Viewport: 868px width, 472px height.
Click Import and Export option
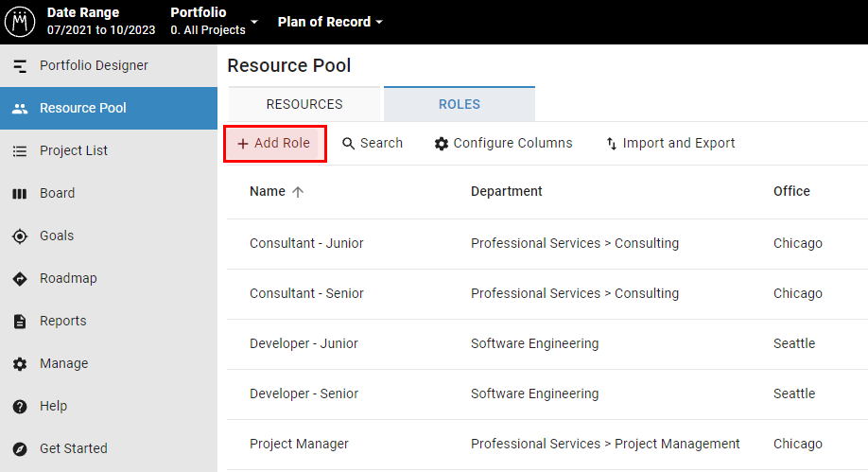tap(670, 144)
